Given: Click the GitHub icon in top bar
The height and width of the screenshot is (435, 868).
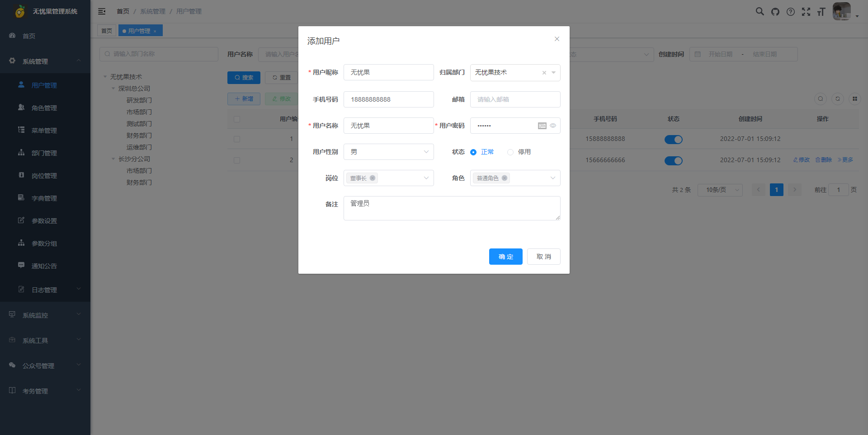Looking at the screenshot, I should (x=775, y=12).
